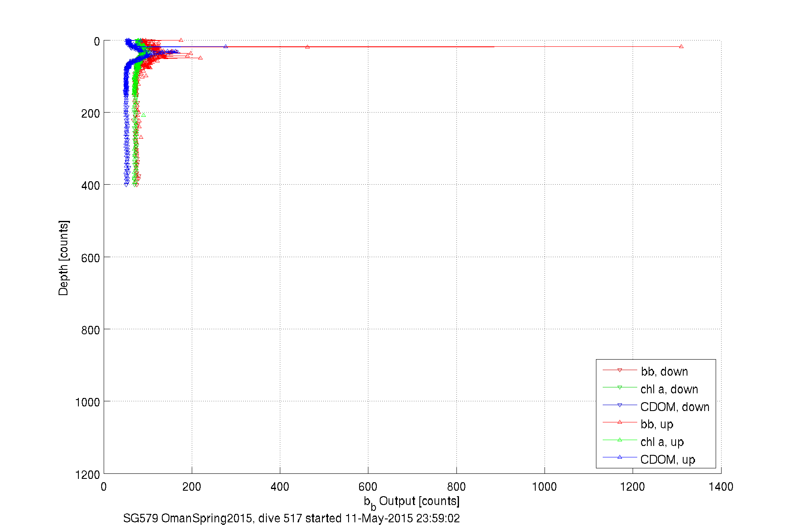Screen dimensions: 797x532
Task: Click the green down-triangle marker for 'chl a, down'
Action: [620, 387]
